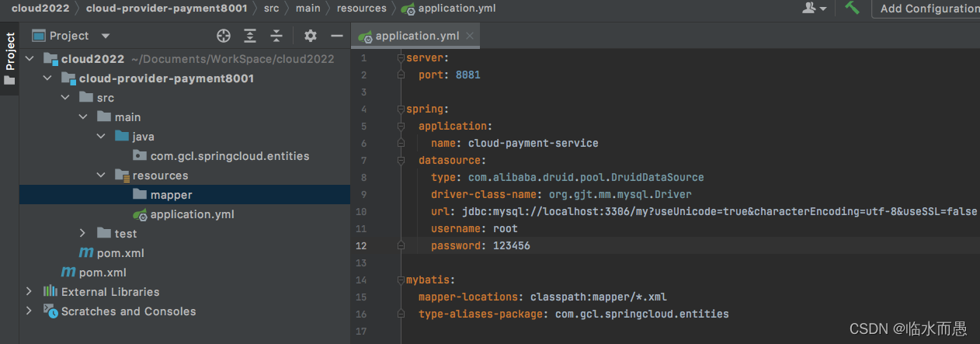The width and height of the screenshot is (980, 344).
Task: Click the jdbc:mysql url value
Action: [719, 211]
